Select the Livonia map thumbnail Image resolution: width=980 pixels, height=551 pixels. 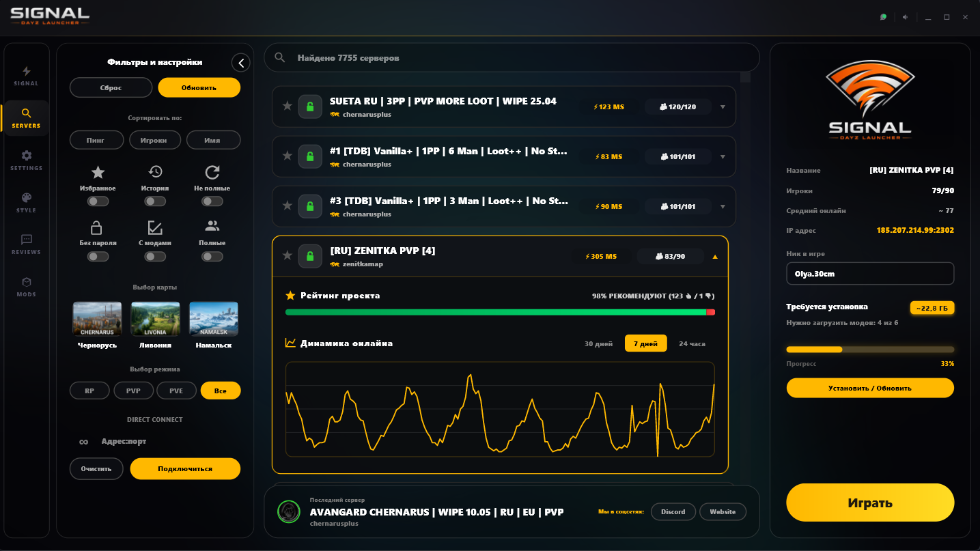155,319
